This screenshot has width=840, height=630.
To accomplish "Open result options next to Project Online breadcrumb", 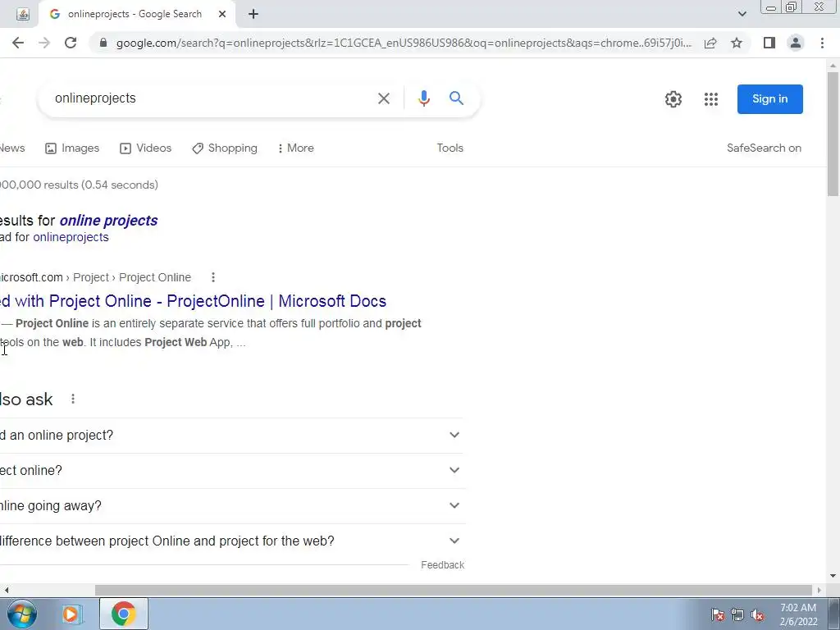I will pos(213,277).
